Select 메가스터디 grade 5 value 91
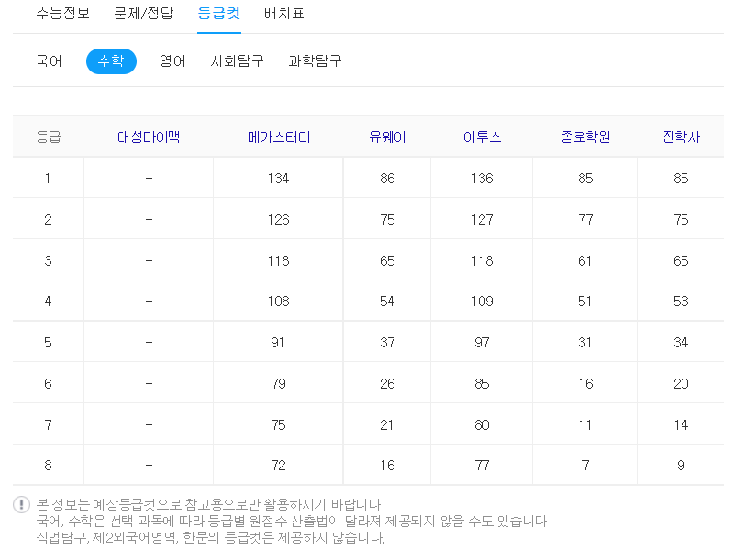Screen dimensions: 732x560 (x=277, y=343)
